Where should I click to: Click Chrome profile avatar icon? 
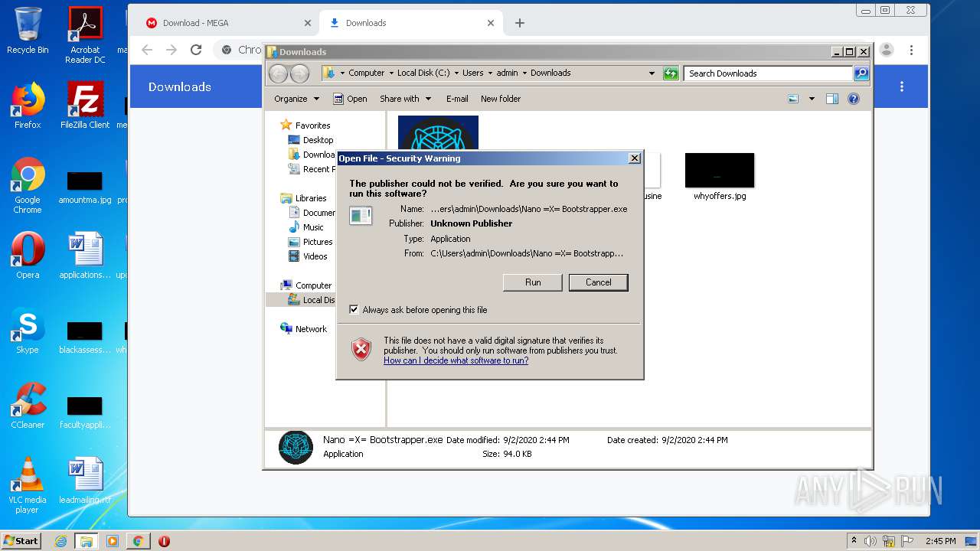[887, 50]
